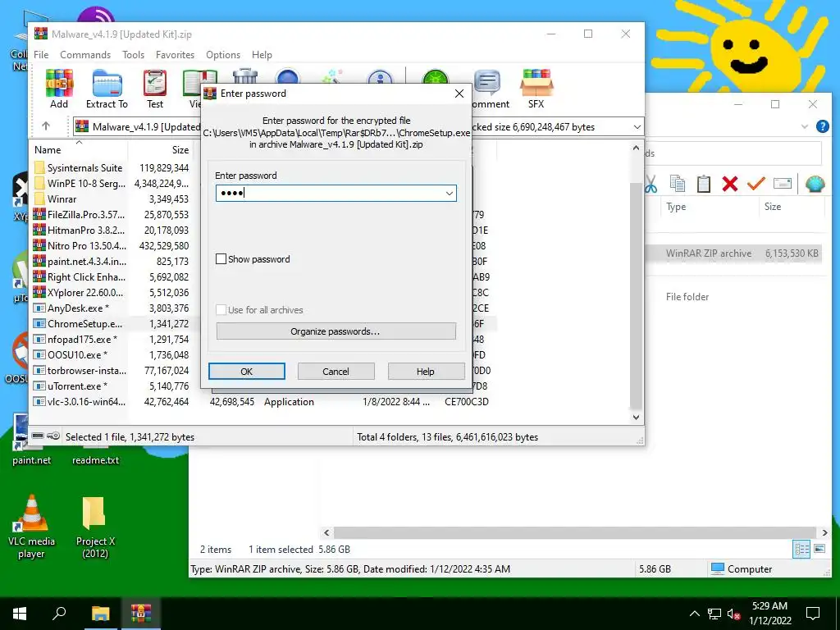Image resolution: width=840 pixels, height=630 pixels.
Task: Click the Enter password input field
Action: tap(336, 193)
